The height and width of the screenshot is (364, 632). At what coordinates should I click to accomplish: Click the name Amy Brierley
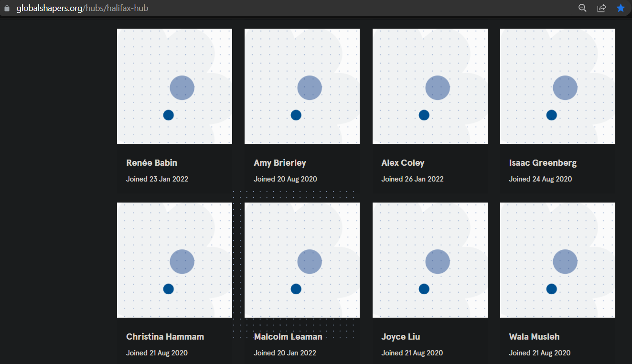click(x=280, y=163)
